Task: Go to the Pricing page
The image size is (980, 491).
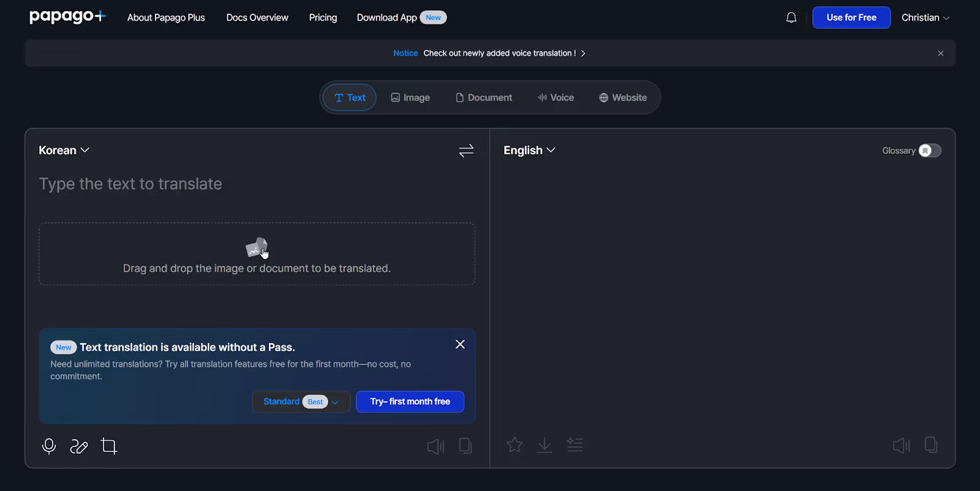Action: [x=323, y=18]
